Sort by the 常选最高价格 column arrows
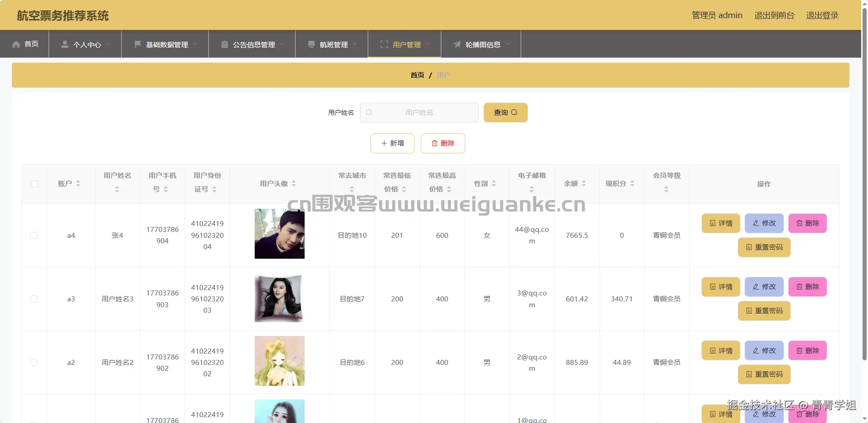Viewport: 868px width, 423px height. [x=449, y=189]
